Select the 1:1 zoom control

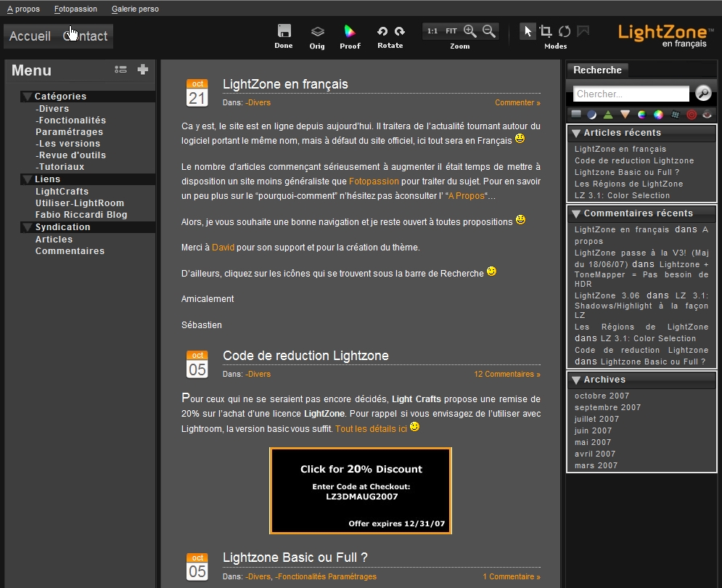click(432, 31)
